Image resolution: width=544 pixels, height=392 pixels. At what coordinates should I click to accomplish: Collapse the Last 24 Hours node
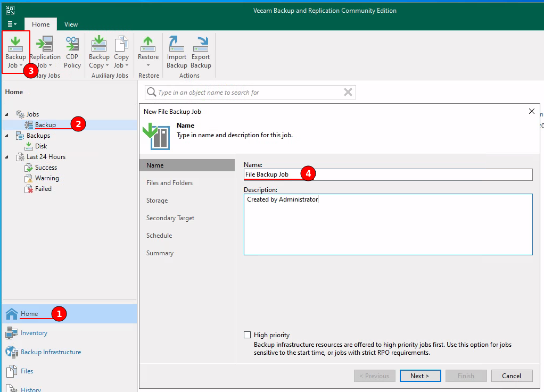[6, 157]
